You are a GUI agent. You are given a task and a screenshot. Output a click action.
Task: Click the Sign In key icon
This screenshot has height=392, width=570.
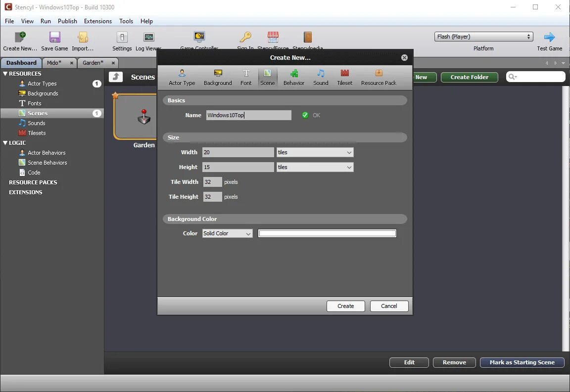tap(245, 37)
